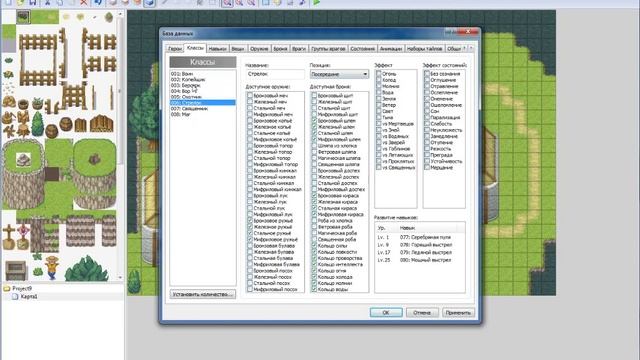The height and width of the screenshot is (360, 640).
Task: Pick the large green bush tile
Action: point(87,269)
